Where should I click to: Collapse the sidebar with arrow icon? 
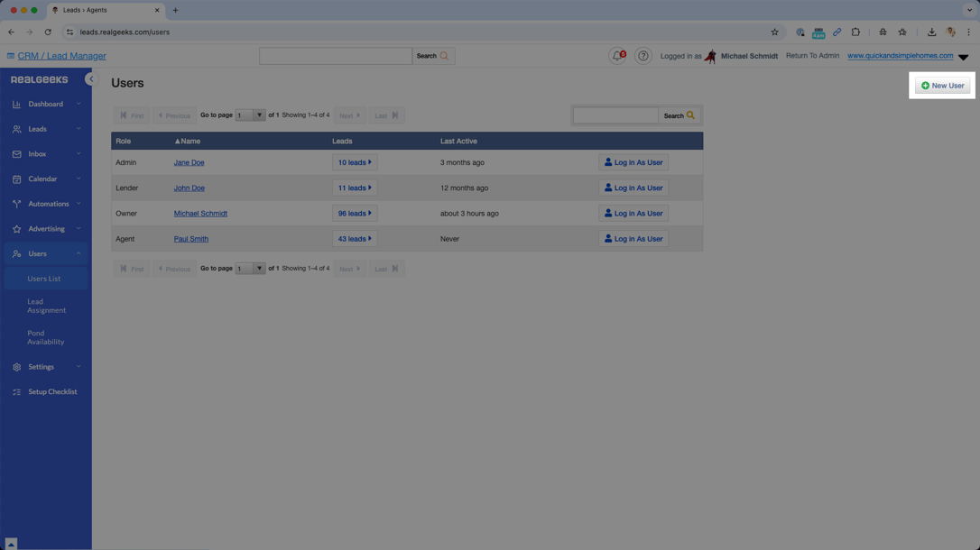(x=90, y=79)
